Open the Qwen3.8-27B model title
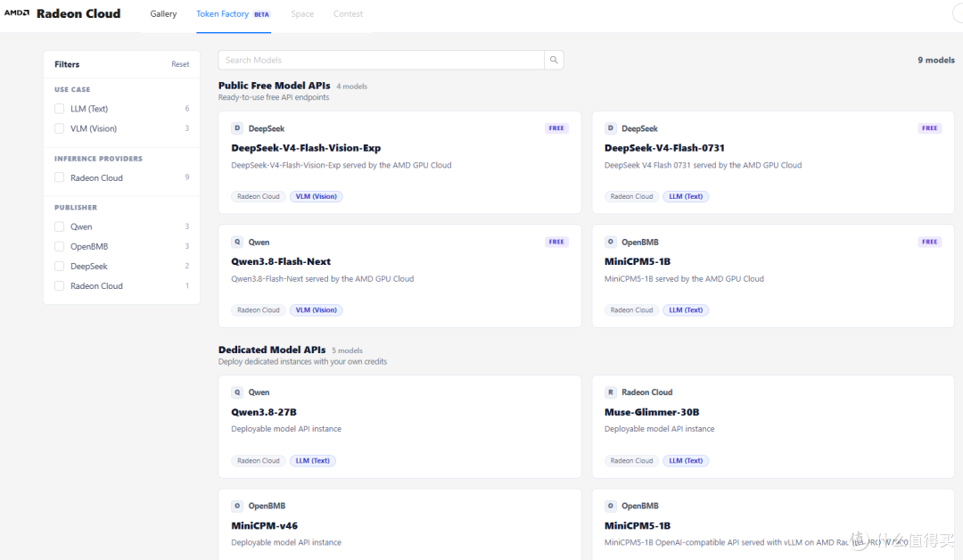The height and width of the screenshot is (560, 963). [x=264, y=412]
